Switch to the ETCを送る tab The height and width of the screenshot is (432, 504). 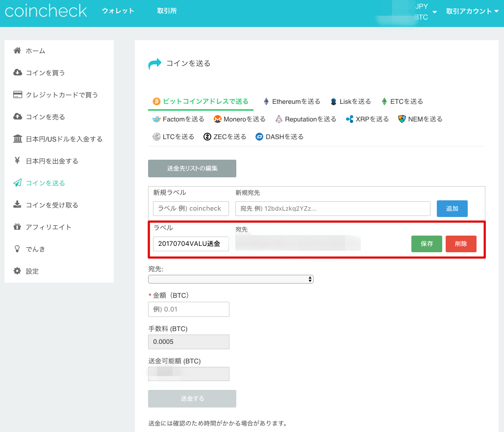pos(403,101)
